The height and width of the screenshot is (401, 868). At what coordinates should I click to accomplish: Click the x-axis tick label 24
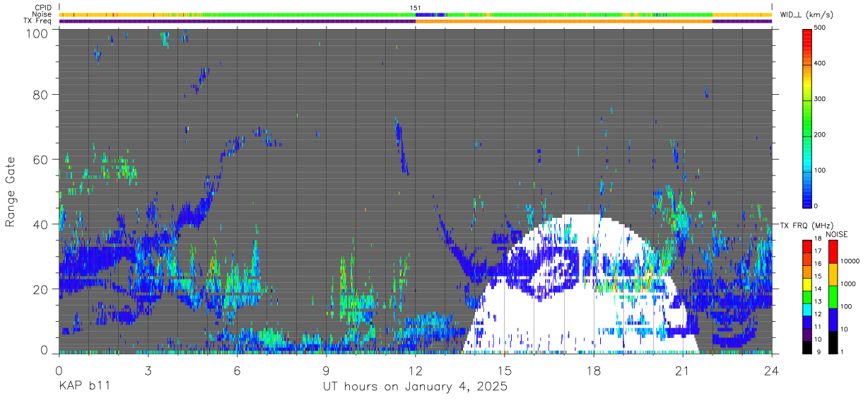click(x=772, y=371)
